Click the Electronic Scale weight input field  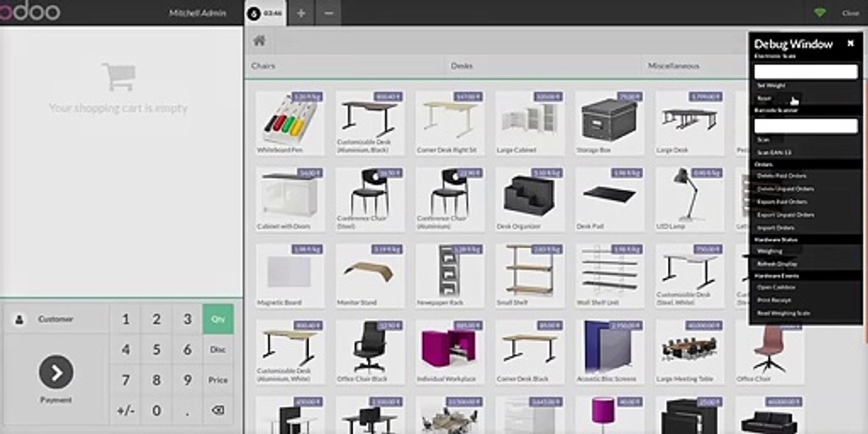tap(806, 72)
